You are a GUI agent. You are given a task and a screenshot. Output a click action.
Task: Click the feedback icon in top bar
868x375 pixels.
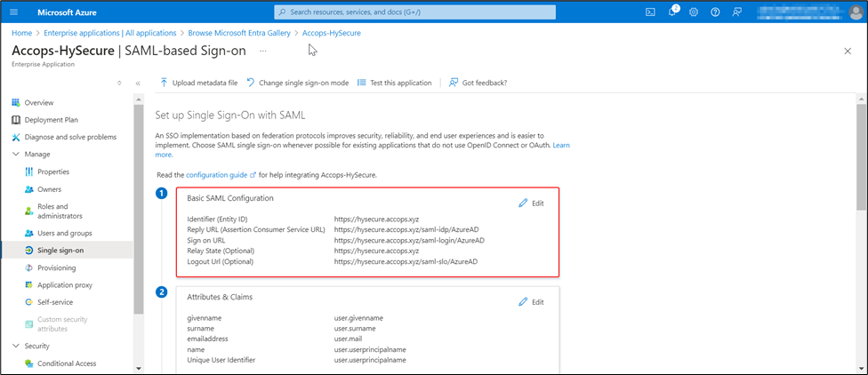pos(736,12)
